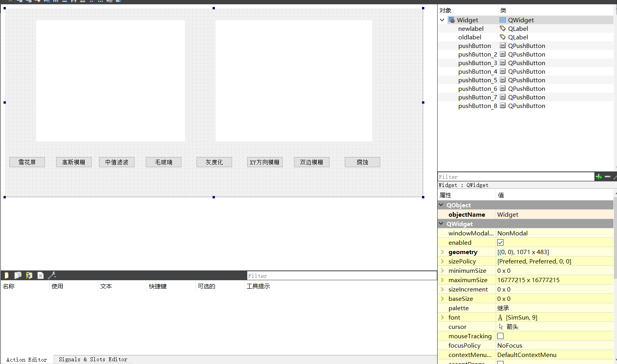Select pushButton_6 in the object tree
The width and height of the screenshot is (617, 364).
477,88
